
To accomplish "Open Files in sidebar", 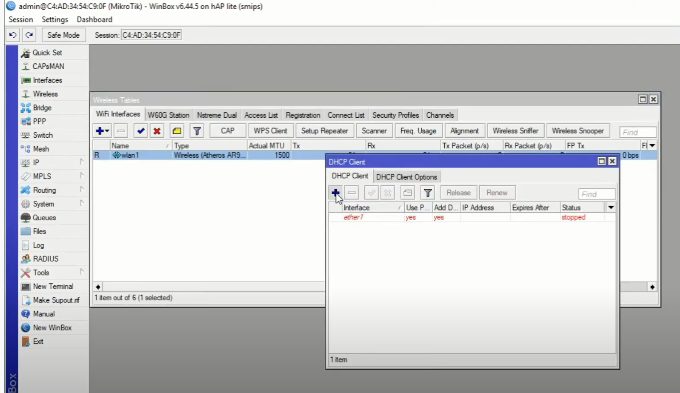I will (39, 231).
